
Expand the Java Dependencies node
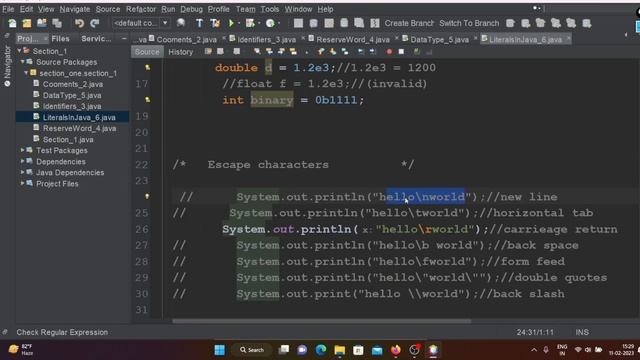coord(22,172)
